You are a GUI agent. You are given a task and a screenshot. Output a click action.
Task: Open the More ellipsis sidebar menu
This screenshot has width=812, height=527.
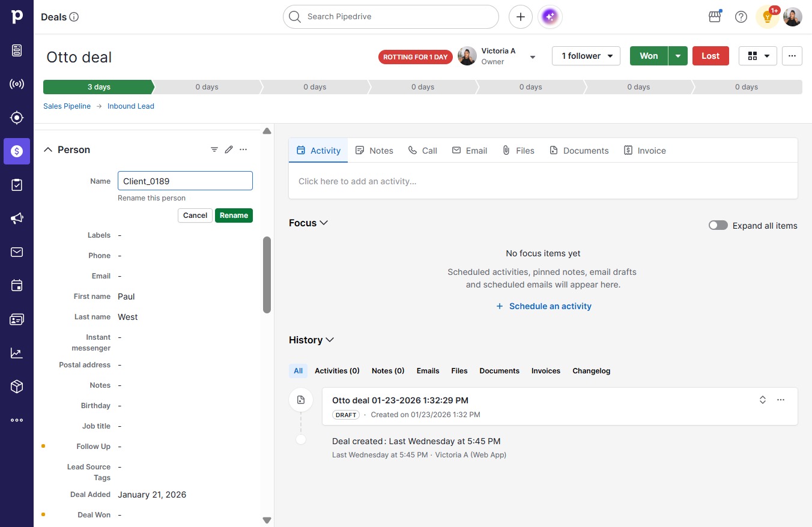tap(17, 420)
